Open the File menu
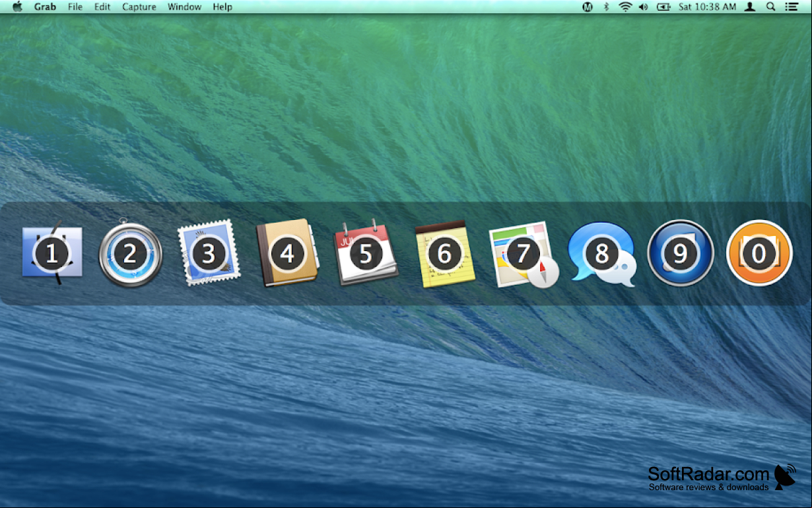 click(75, 7)
